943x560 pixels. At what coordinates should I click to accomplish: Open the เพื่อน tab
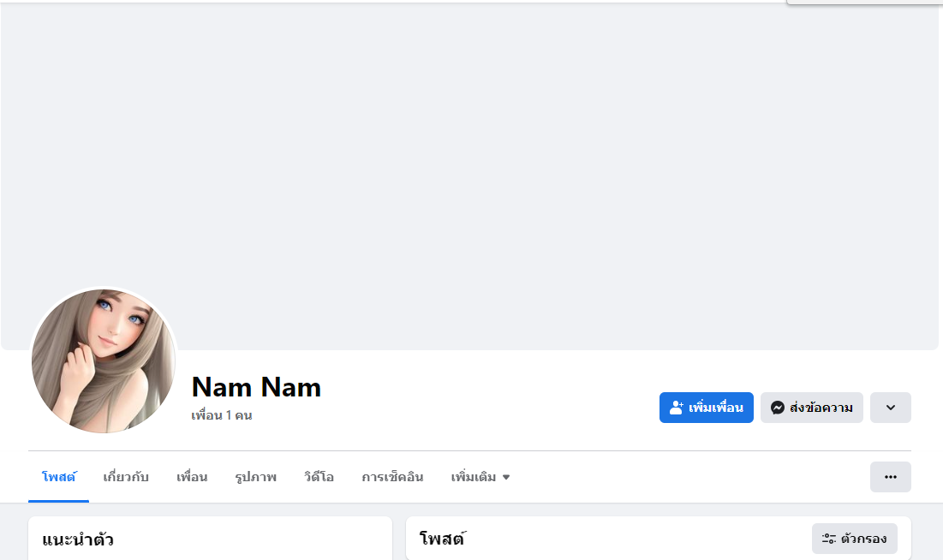click(192, 477)
